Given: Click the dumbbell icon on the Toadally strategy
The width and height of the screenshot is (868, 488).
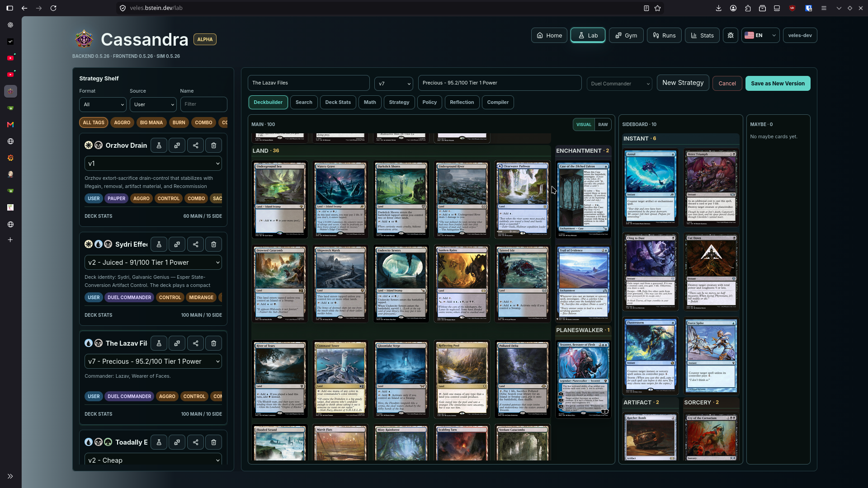Looking at the screenshot, I should (177, 442).
